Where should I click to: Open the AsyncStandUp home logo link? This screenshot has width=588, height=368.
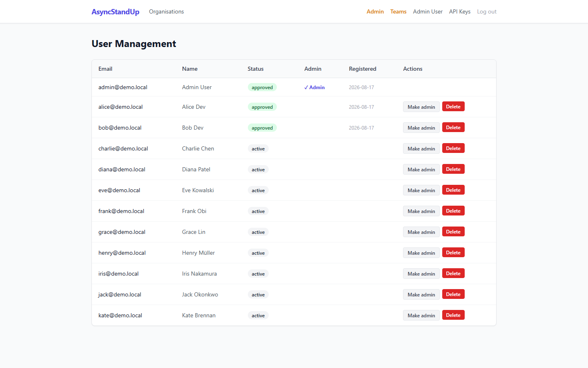coord(115,12)
